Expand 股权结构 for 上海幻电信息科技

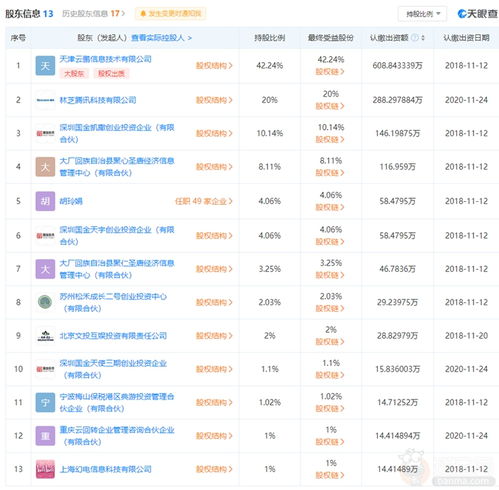pyautogui.click(x=214, y=469)
